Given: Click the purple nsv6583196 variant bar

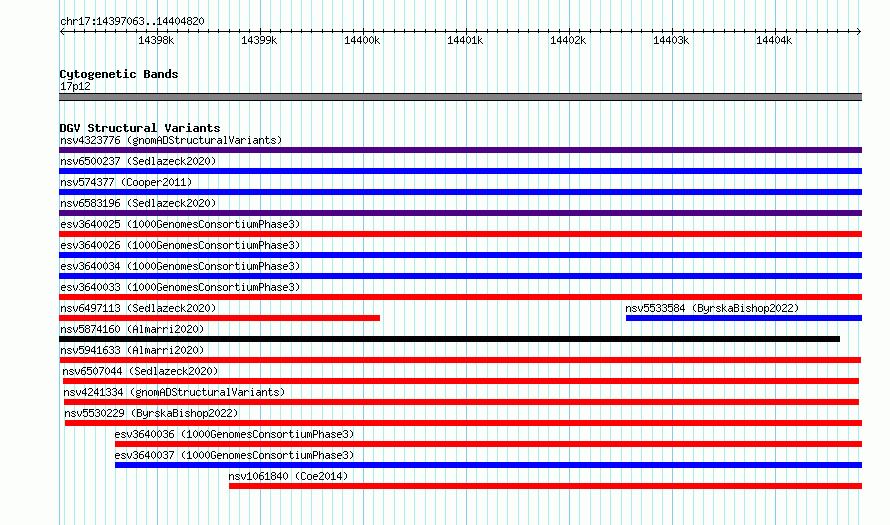Looking at the screenshot, I should pos(460,213).
